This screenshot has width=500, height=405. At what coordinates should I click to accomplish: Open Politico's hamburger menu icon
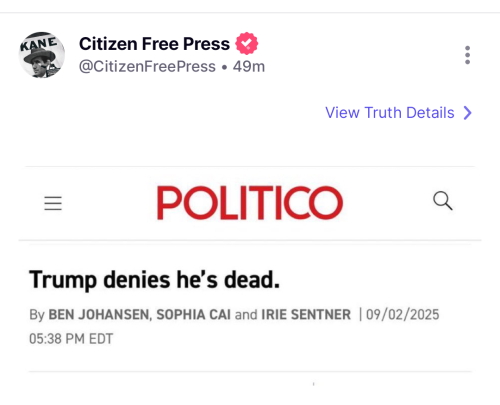point(53,203)
